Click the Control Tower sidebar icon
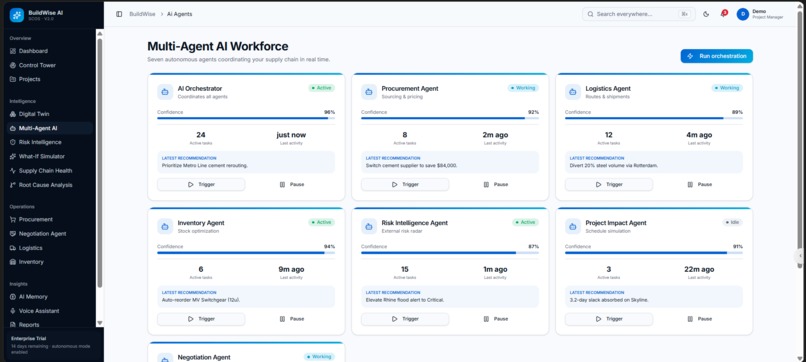 pos(13,65)
